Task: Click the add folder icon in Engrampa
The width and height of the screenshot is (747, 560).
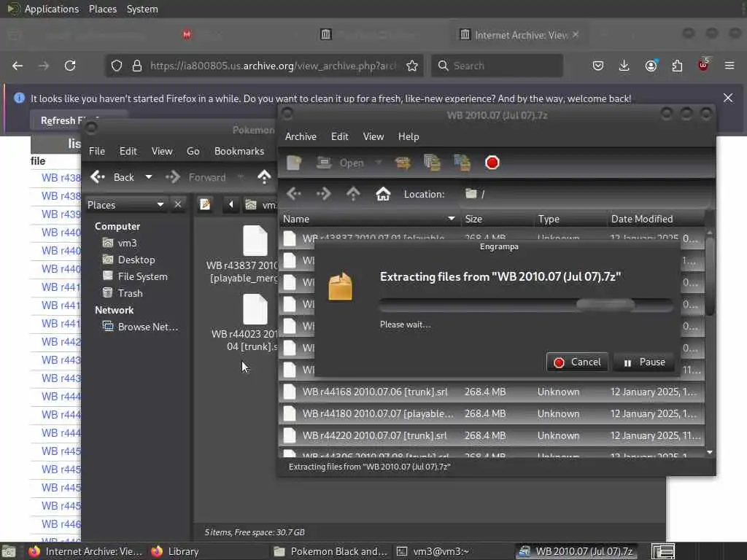Action: tap(462, 163)
